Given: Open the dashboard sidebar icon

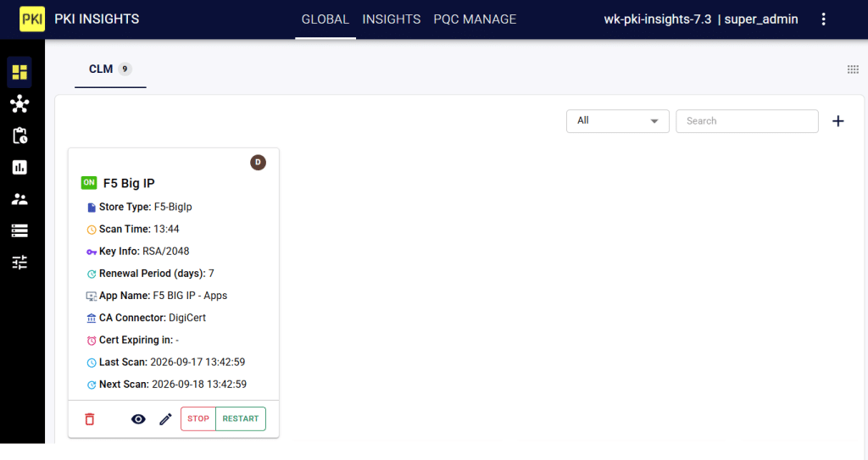Looking at the screenshot, I should 19,72.
